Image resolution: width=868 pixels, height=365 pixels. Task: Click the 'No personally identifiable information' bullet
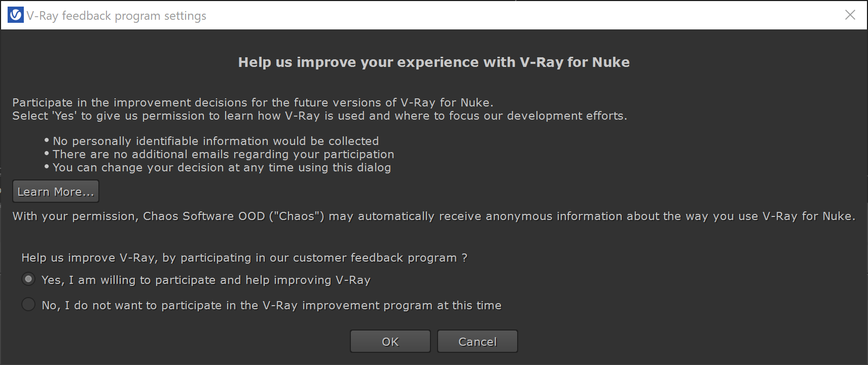click(x=215, y=141)
